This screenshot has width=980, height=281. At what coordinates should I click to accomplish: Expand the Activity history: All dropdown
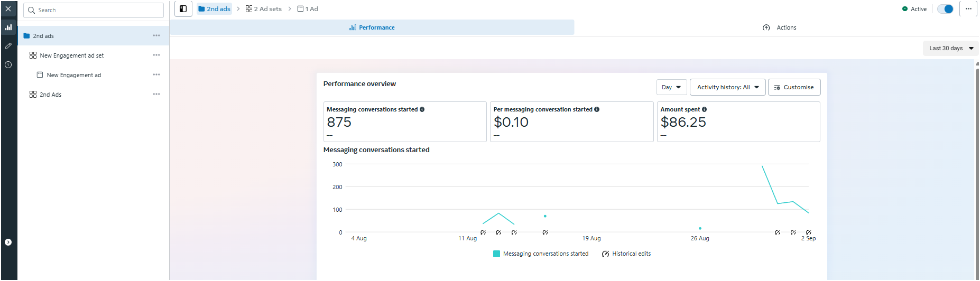click(x=727, y=87)
